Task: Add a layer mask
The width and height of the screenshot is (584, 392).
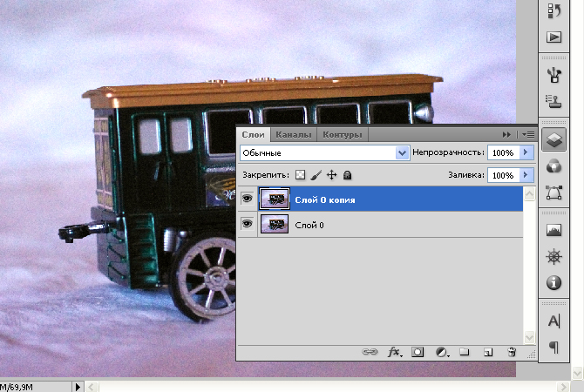Action: click(x=418, y=352)
